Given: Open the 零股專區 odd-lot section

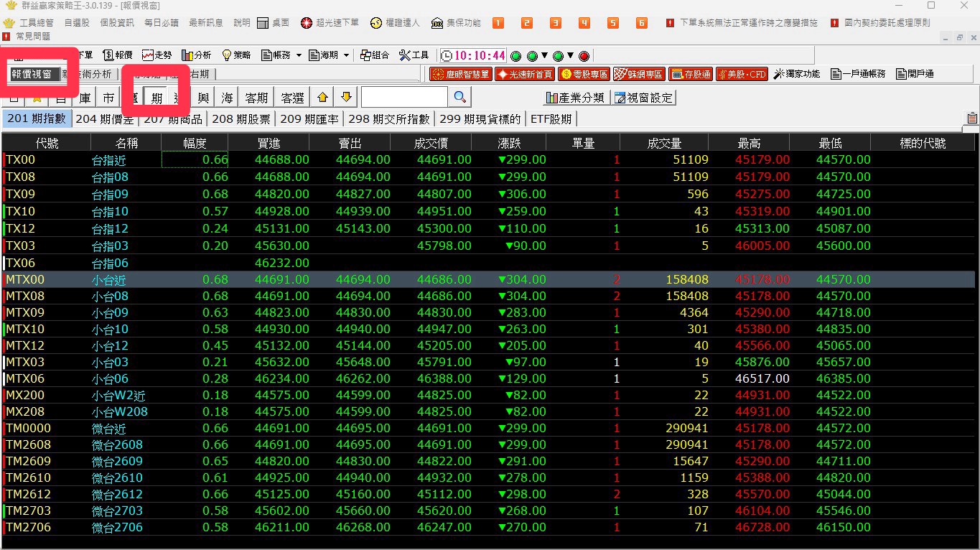Looking at the screenshot, I should (x=584, y=74).
